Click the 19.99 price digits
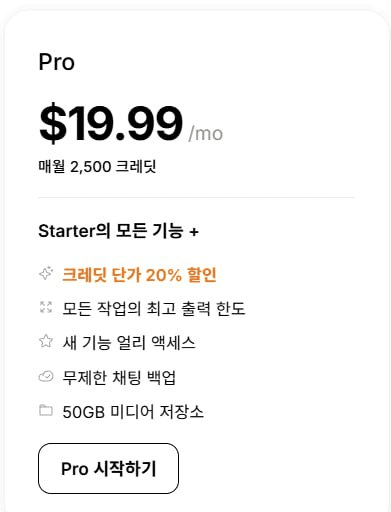This screenshot has height=512, width=391. pos(125,123)
